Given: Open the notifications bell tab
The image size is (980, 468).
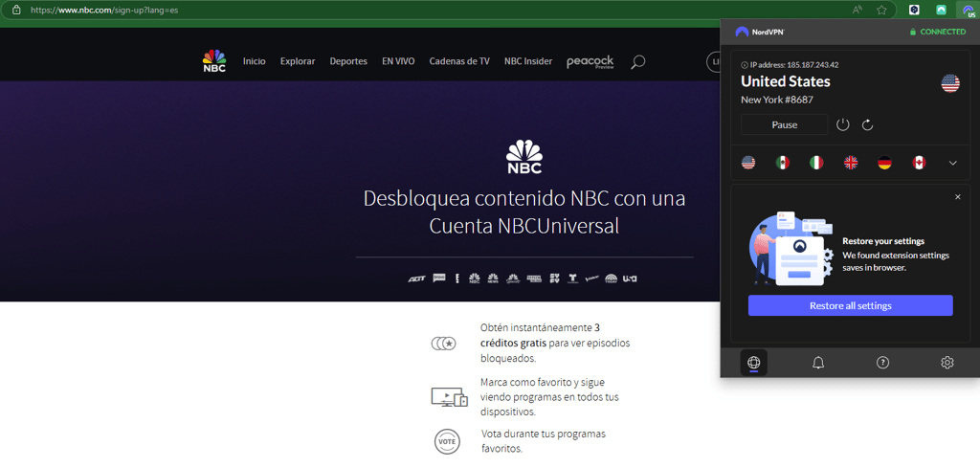Looking at the screenshot, I should point(818,363).
